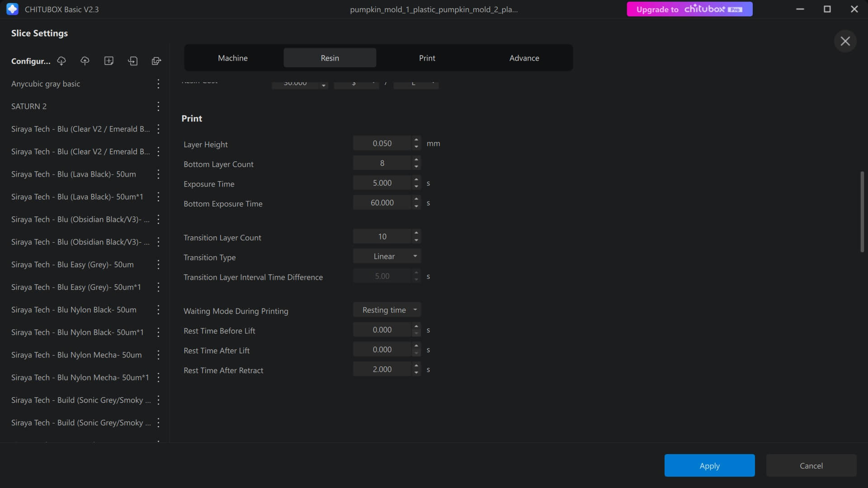Screen dimensions: 868x488
Task: Decrease Layer Height with down arrow
Action: [x=416, y=147]
